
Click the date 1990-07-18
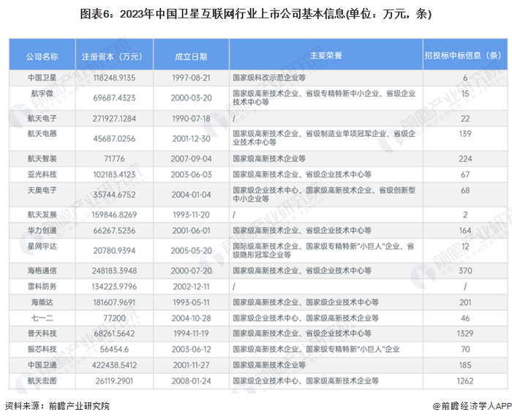click(x=191, y=119)
